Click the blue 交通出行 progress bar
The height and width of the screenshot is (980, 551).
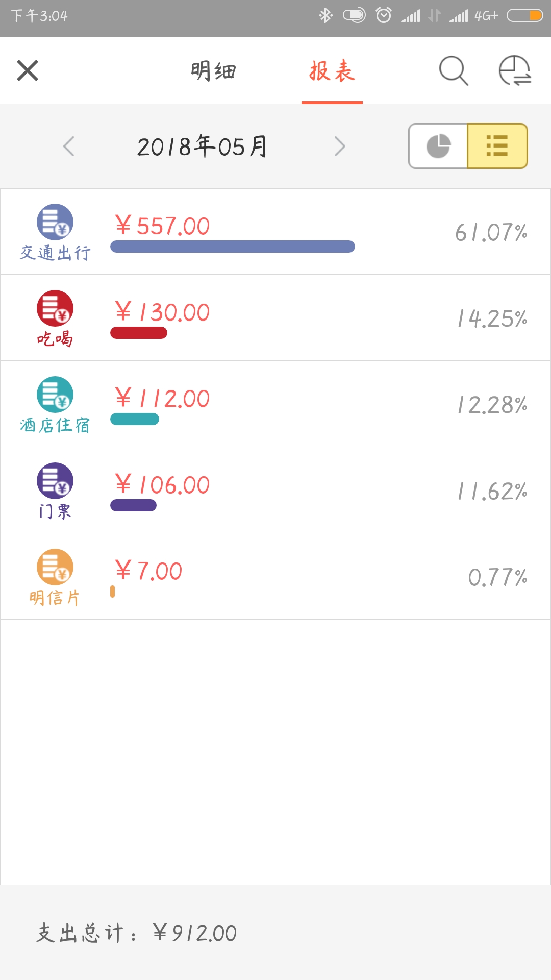click(x=233, y=247)
